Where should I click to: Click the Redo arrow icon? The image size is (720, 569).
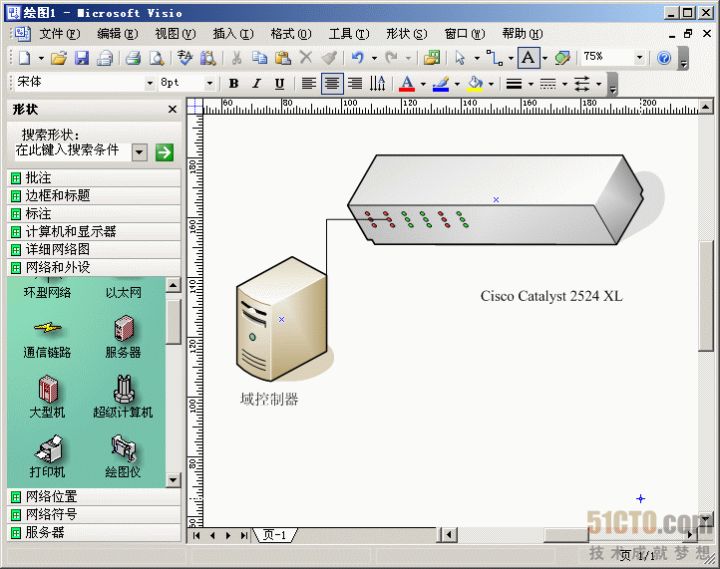391,58
